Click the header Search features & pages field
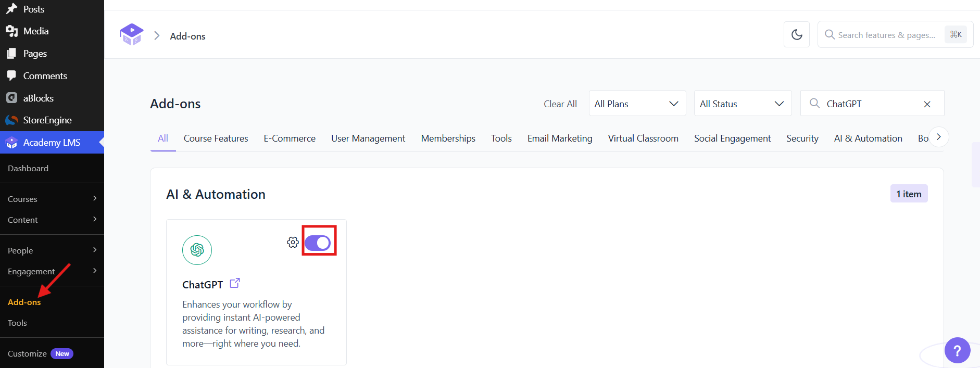 tap(895, 34)
